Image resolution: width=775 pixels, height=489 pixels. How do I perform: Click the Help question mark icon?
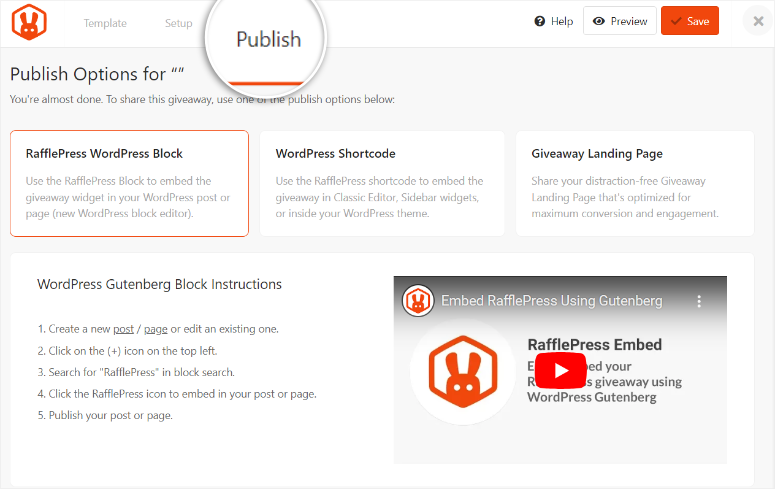pos(540,21)
